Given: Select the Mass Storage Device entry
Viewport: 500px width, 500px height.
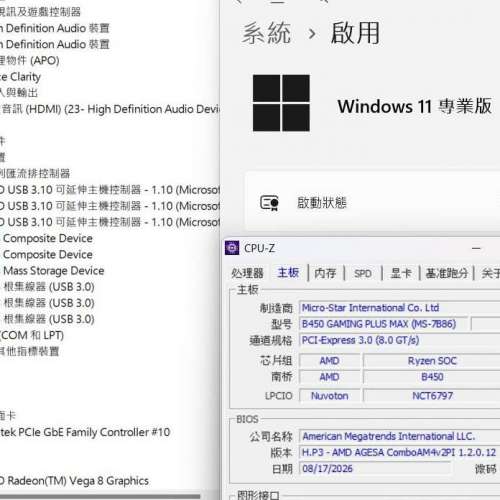Looking at the screenshot, I should (53, 271).
